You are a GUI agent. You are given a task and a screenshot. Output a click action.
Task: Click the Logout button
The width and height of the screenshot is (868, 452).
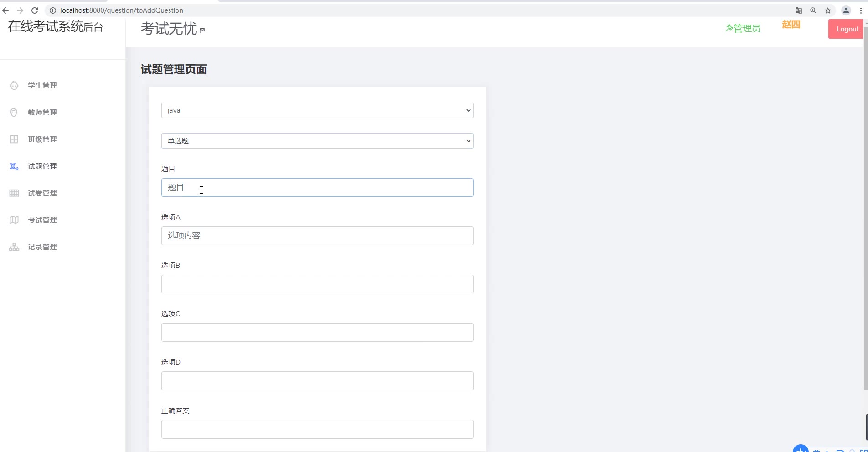(x=847, y=29)
